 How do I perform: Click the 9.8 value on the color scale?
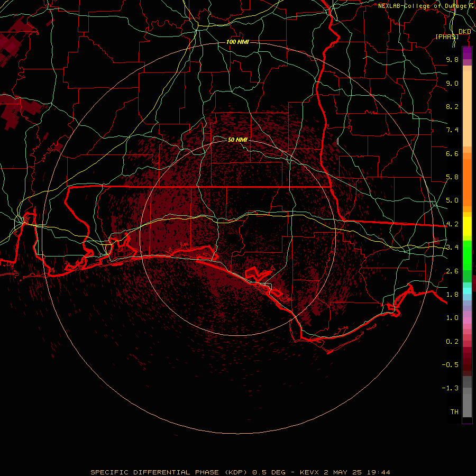point(452,59)
